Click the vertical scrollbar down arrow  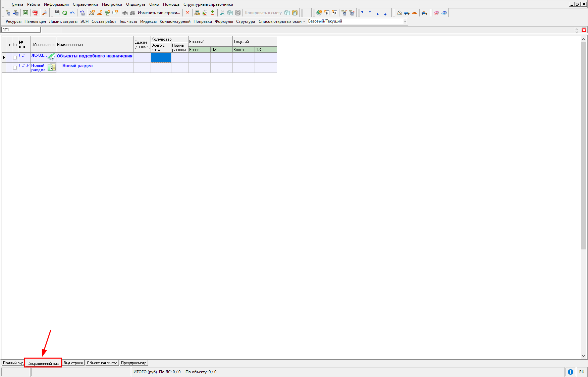tap(583, 356)
